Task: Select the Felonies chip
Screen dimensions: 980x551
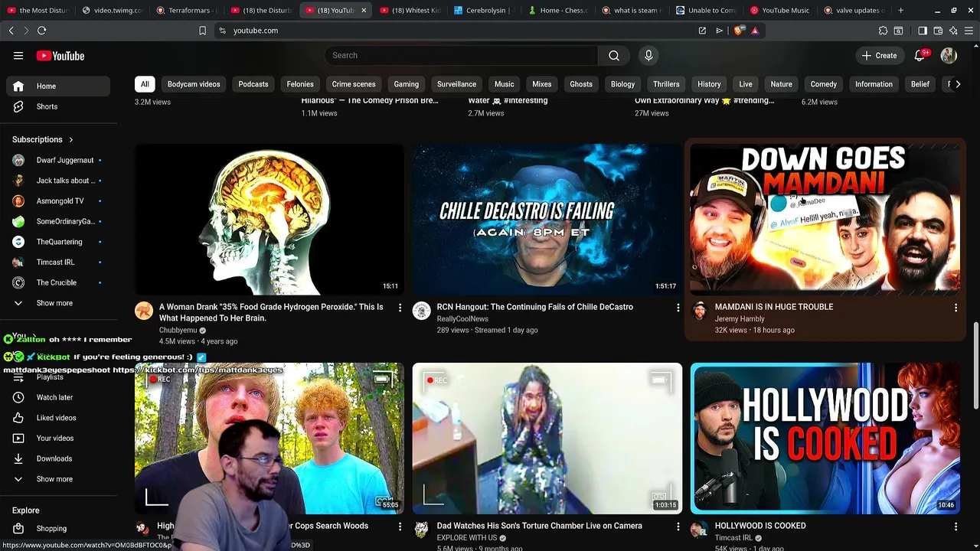Action: [300, 84]
